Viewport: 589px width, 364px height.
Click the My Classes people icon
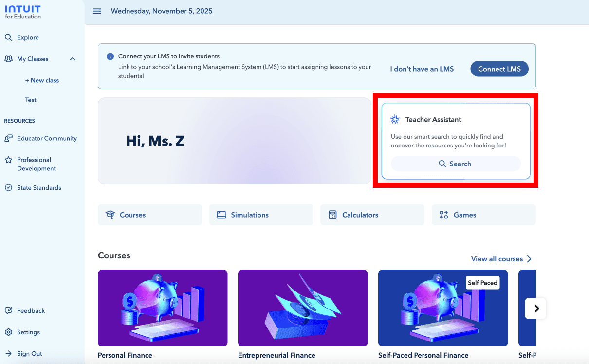[x=8, y=59]
